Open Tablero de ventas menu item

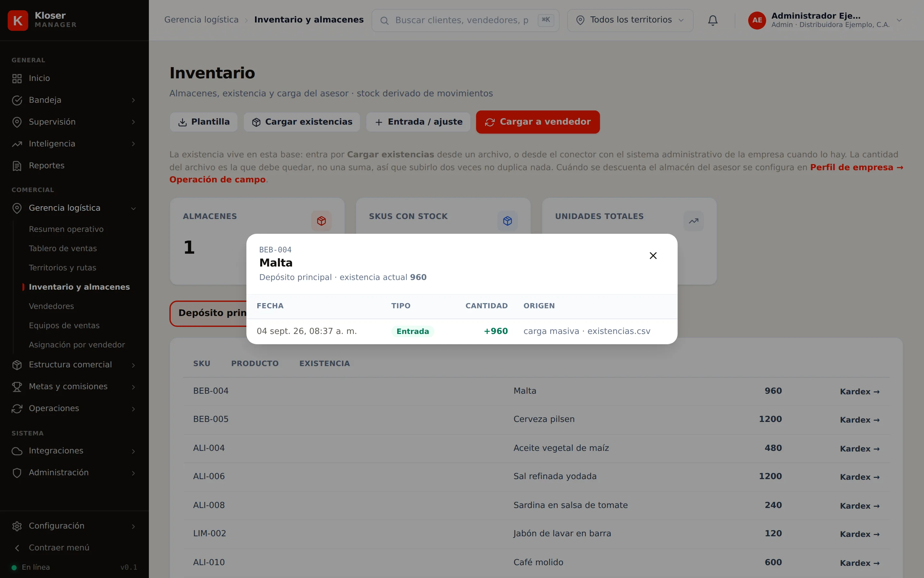(x=63, y=249)
